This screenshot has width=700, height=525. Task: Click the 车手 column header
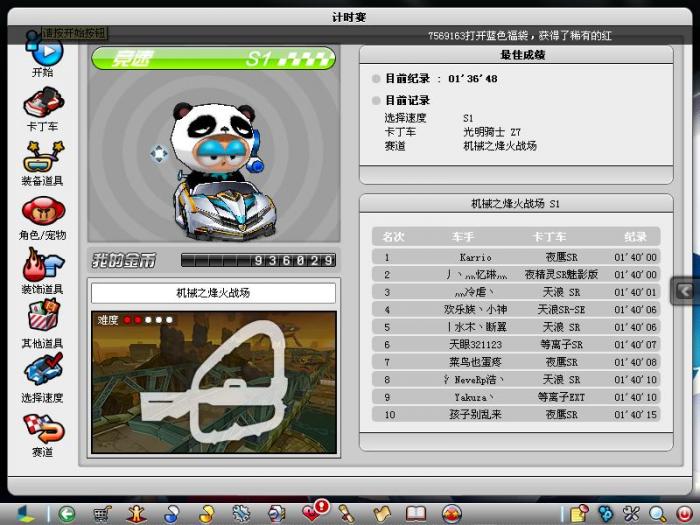462,237
